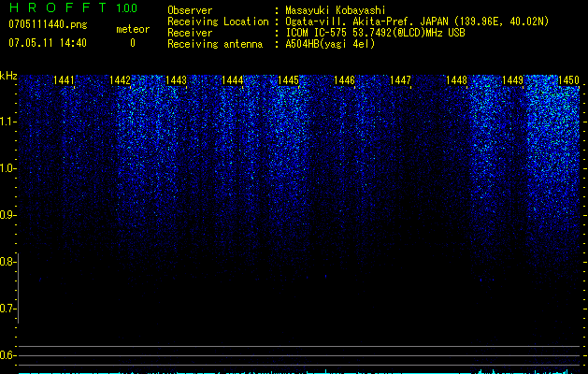Click the meteor count value 0
588x374 pixels.
click(x=133, y=43)
